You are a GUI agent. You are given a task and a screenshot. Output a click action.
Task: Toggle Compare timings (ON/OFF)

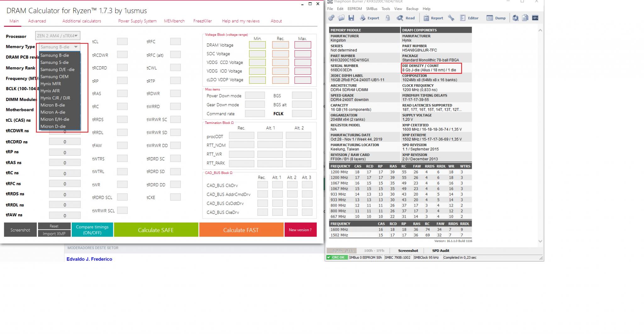(92, 230)
